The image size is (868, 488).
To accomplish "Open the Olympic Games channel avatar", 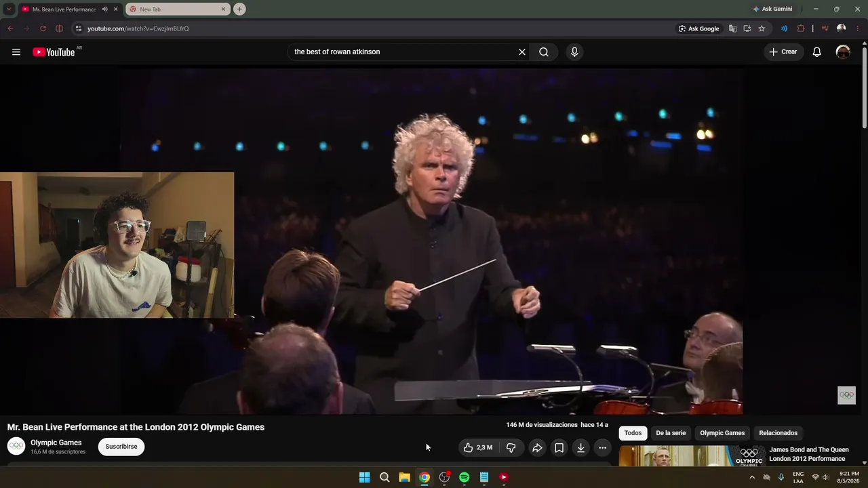I will [16, 446].
